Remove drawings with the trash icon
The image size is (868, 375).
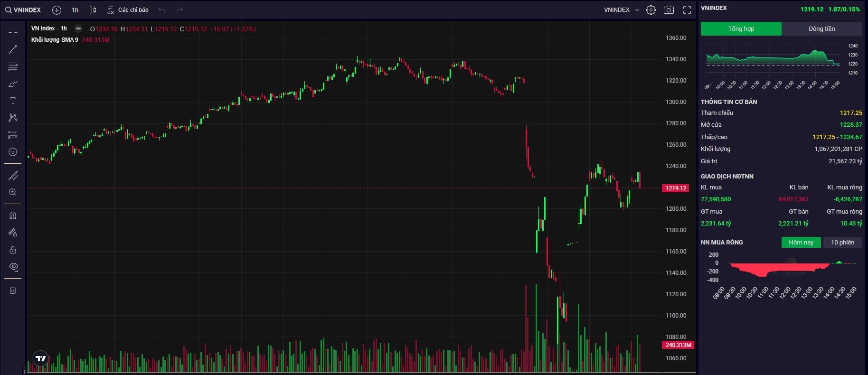pos(13,290)
